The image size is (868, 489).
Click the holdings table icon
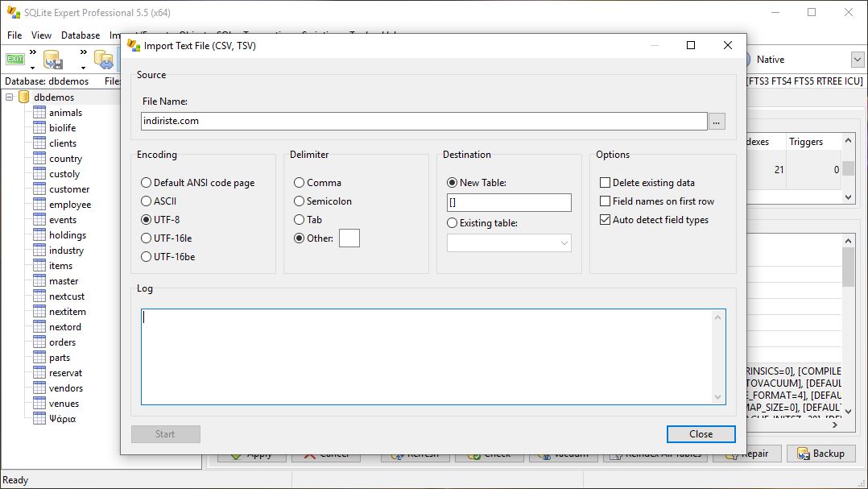tap(39, 234)
